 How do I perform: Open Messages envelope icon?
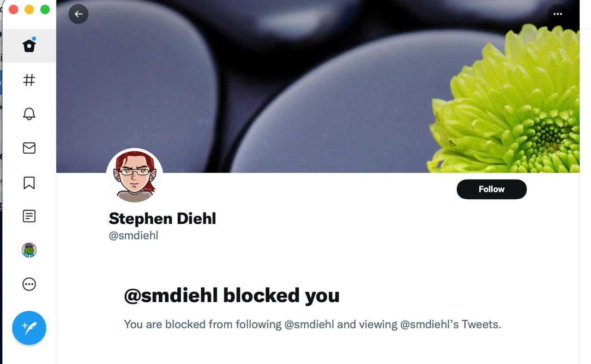pos(29,148)
